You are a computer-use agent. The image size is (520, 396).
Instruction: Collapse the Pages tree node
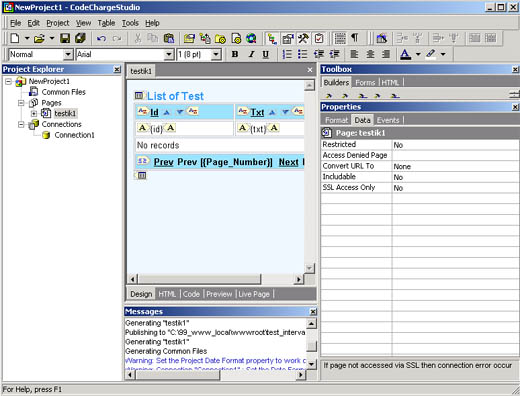pyautogui.click(x=21, y=103)
